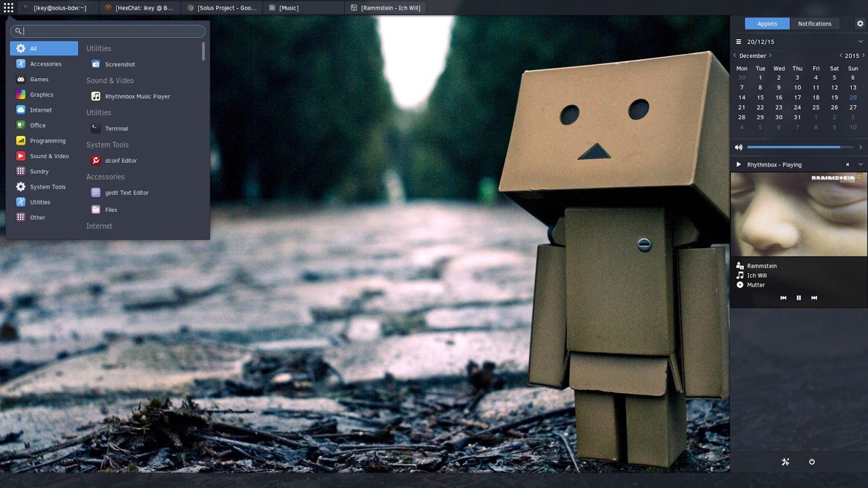Viewport: 868px width, 488px height.
Task: Open the Files manager
Action: point(110,210)
